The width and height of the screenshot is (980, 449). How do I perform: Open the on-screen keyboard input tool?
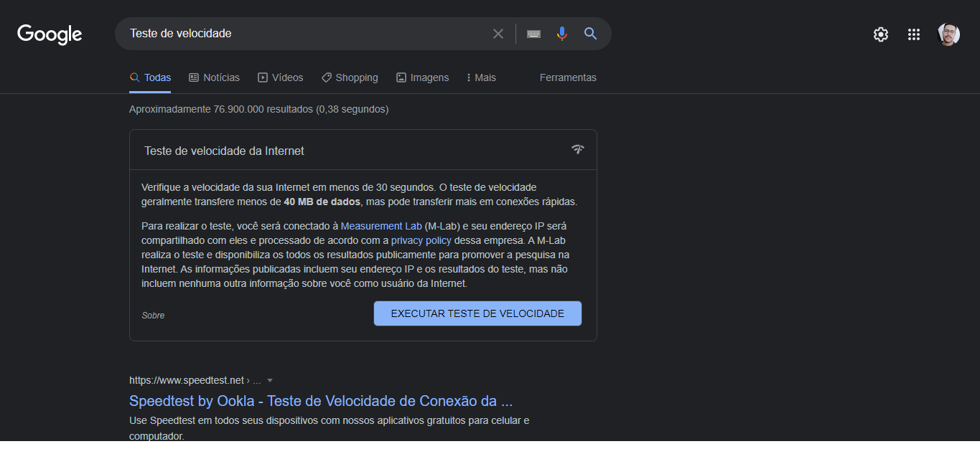point(533,34)
